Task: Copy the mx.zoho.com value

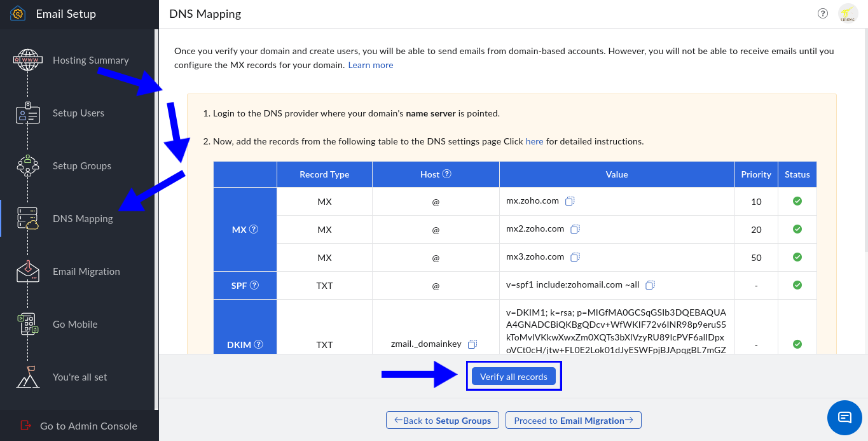Action: click(x=570, y=201)
